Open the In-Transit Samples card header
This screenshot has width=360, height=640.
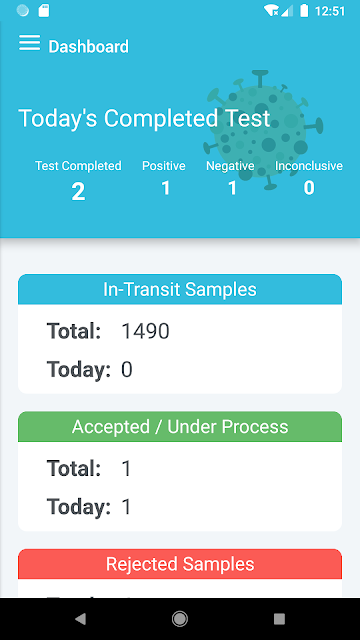coord(180,289)
